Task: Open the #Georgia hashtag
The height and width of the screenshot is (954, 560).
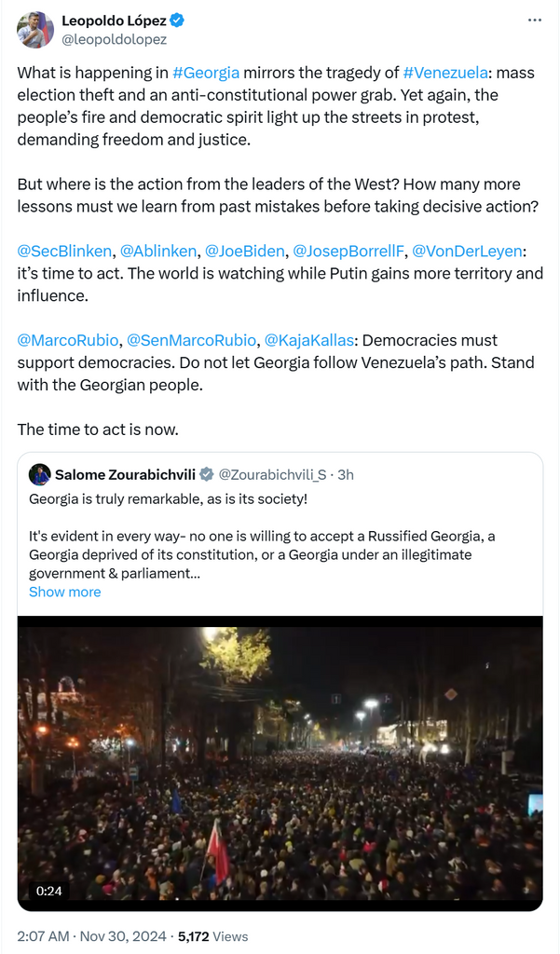Action: (x=206, y=72)
